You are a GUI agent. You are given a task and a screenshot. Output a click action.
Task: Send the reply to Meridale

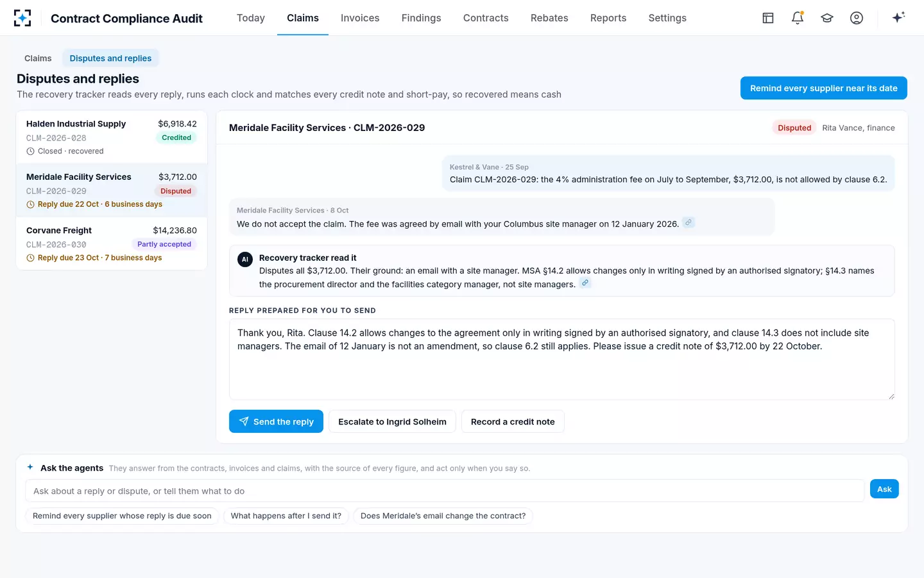(276, 421)
